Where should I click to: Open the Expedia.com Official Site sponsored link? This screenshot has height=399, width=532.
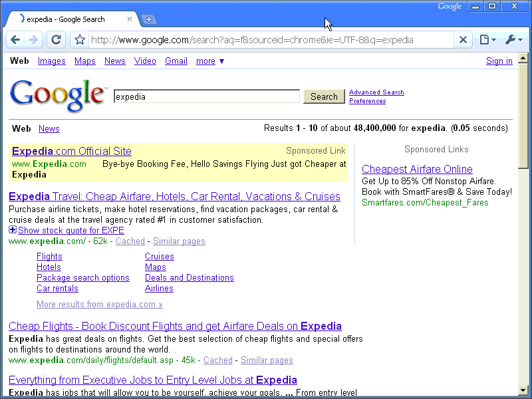pyautogui.click(x=72, y=151)
